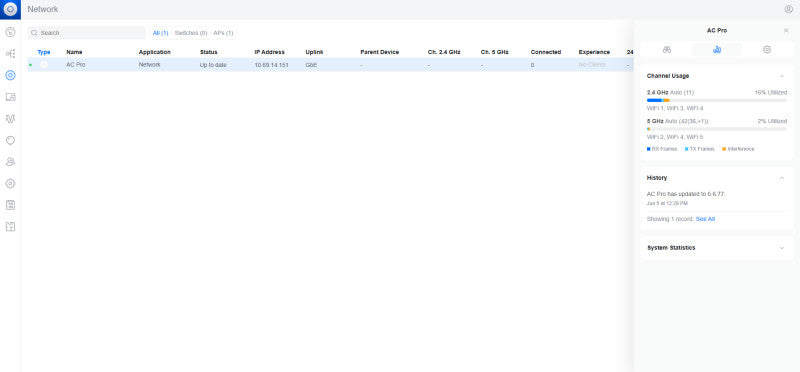This screenshot has width=800, height=372.
Task: Click the TX Frames legend swatch
Action: [x=687, y=149]
